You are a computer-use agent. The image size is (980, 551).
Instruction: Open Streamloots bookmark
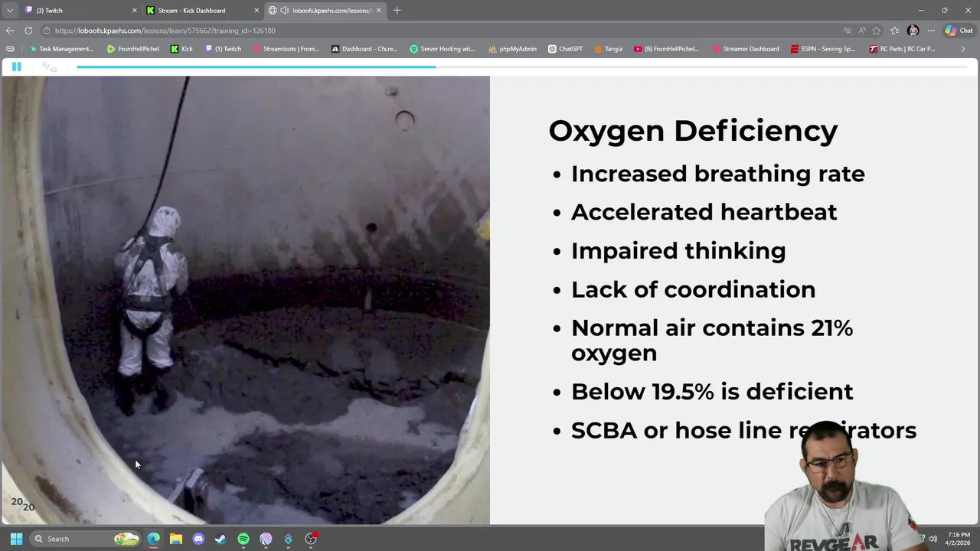pyautogui.click(x=286, y=49)
